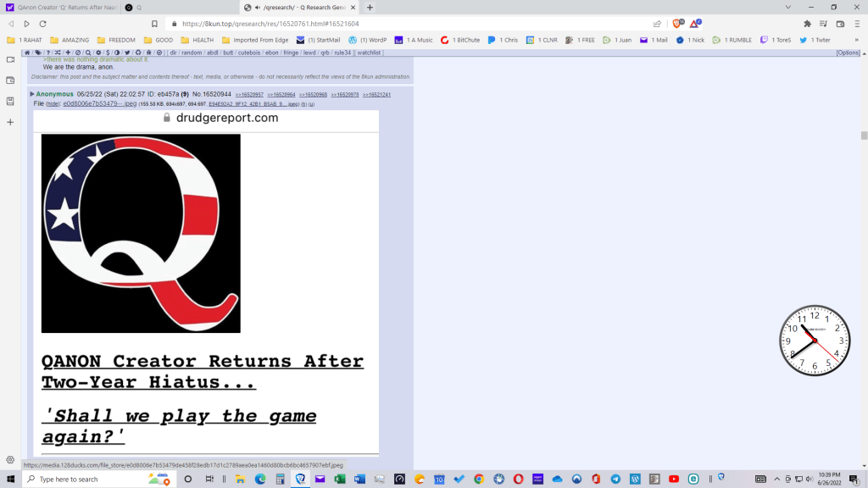Reload the page with refresh icon

click(43, 24)
